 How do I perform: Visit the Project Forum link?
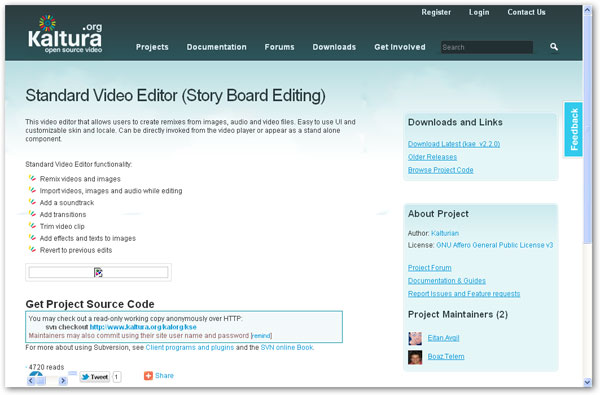click(x=429, y=268)
